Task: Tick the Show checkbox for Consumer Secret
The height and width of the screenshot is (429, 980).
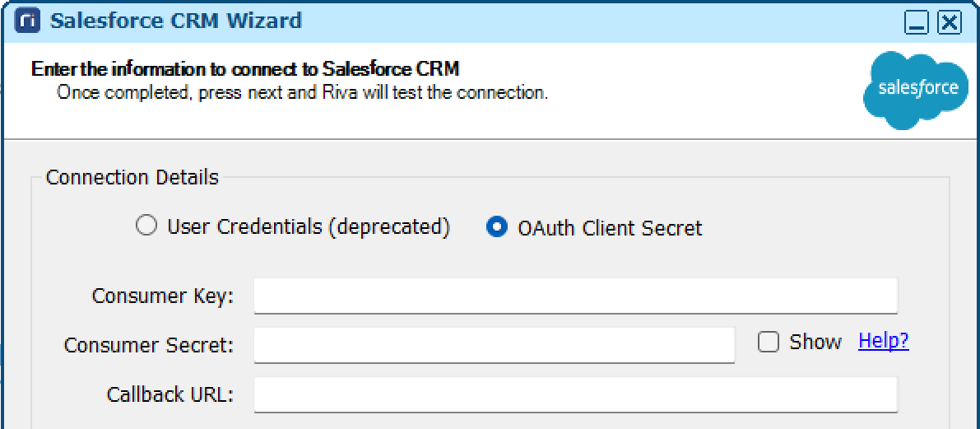Action: coord(769,342)
